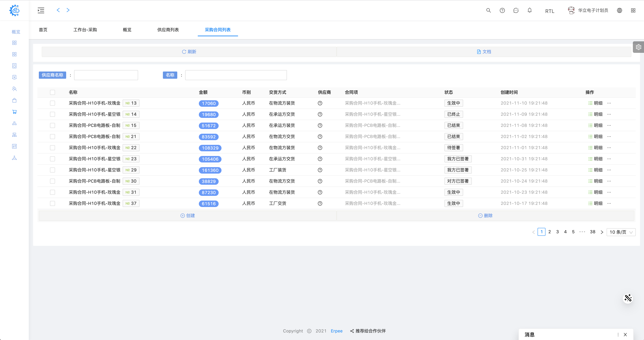Image resolution: width=644 pixels, height=340 pixels.
Task: Click the search magnifier icon in header
Action: tap(488, 10)
